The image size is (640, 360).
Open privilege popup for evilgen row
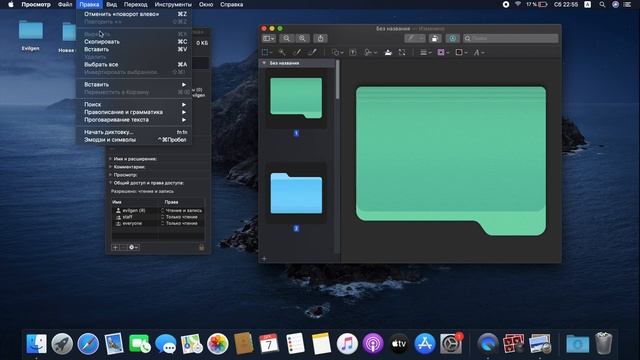click(182, 211)
